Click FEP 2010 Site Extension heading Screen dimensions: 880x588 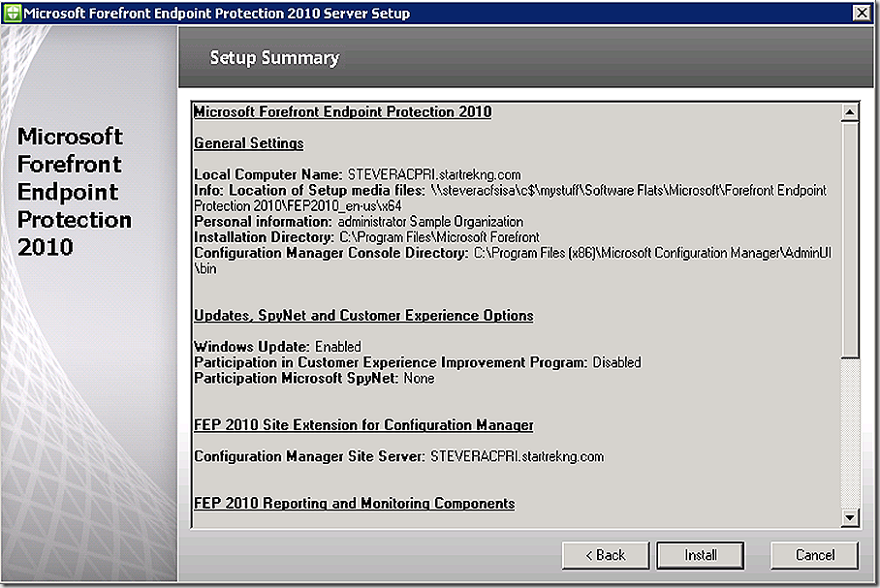click(363, 425)
